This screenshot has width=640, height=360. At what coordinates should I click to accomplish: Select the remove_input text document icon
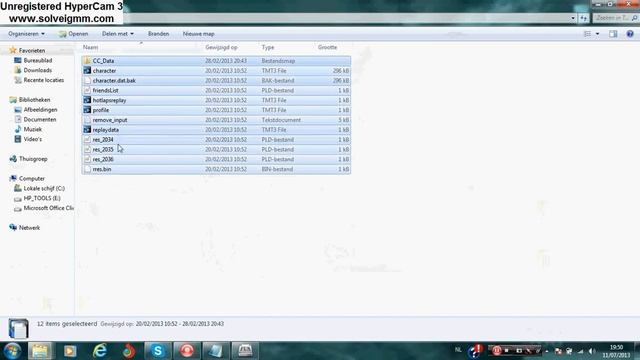(x=87, y=120)
